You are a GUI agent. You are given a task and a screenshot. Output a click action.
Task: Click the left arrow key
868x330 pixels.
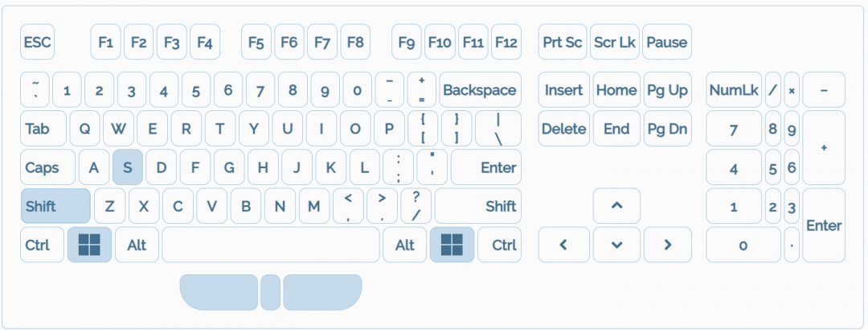[x=563, y=245]
